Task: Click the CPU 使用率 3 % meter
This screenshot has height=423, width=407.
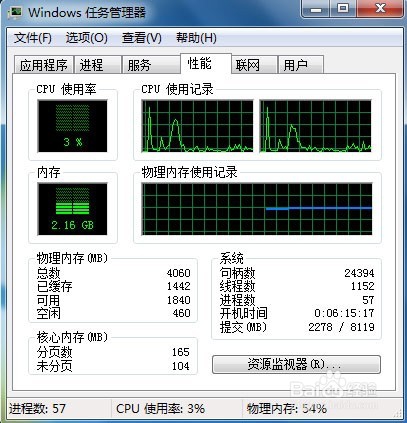Action: 72,126
